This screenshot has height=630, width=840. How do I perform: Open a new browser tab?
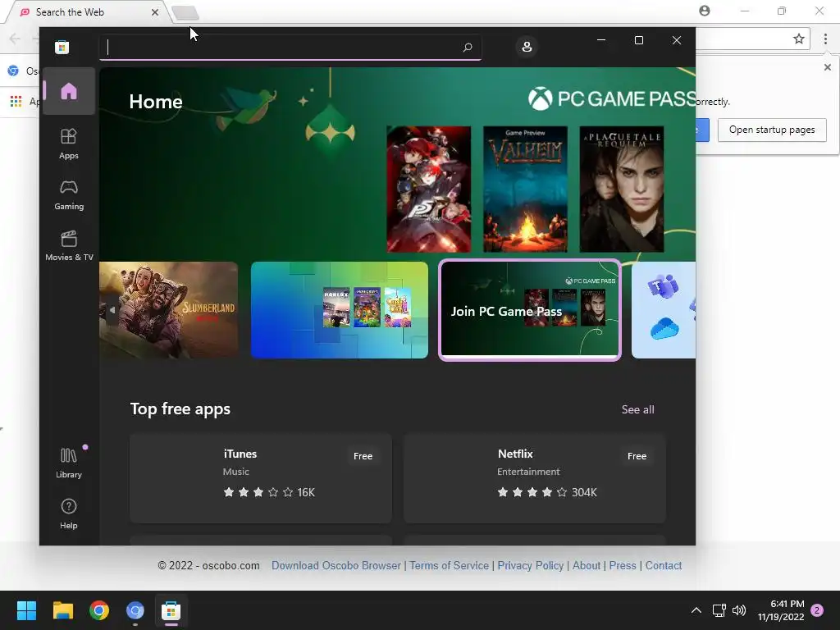185,12
